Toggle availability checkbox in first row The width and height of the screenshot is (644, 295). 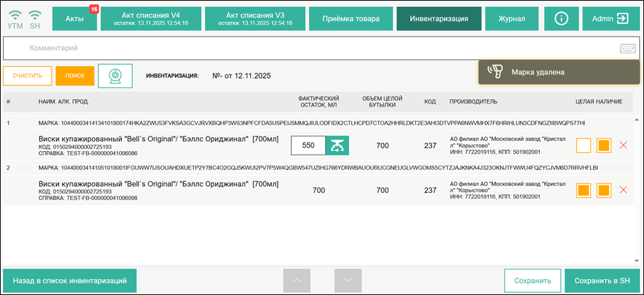click(x=604, y=145)
